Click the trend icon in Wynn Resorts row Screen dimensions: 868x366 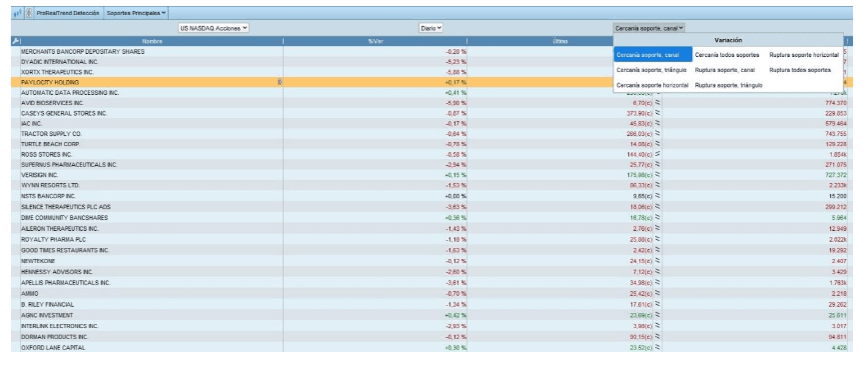point(657,185)
